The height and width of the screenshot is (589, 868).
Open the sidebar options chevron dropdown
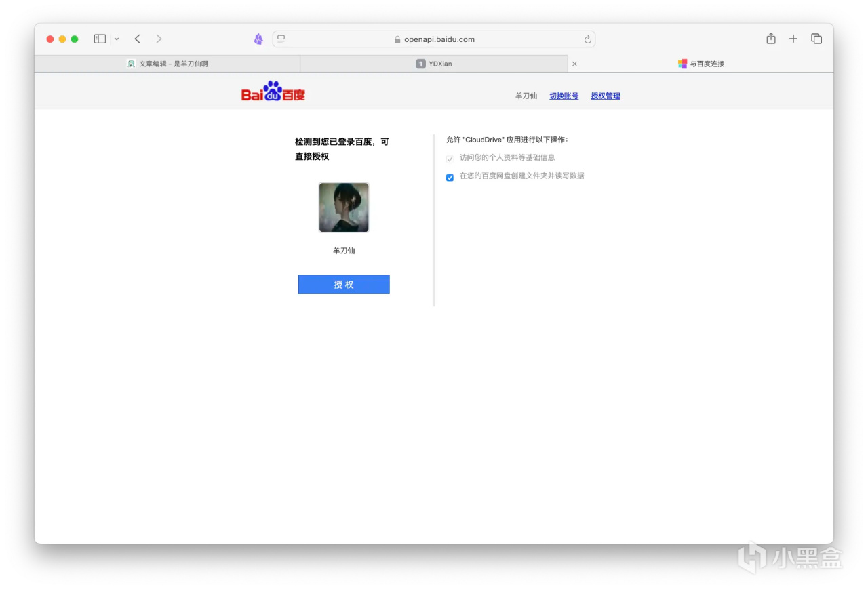117,39
